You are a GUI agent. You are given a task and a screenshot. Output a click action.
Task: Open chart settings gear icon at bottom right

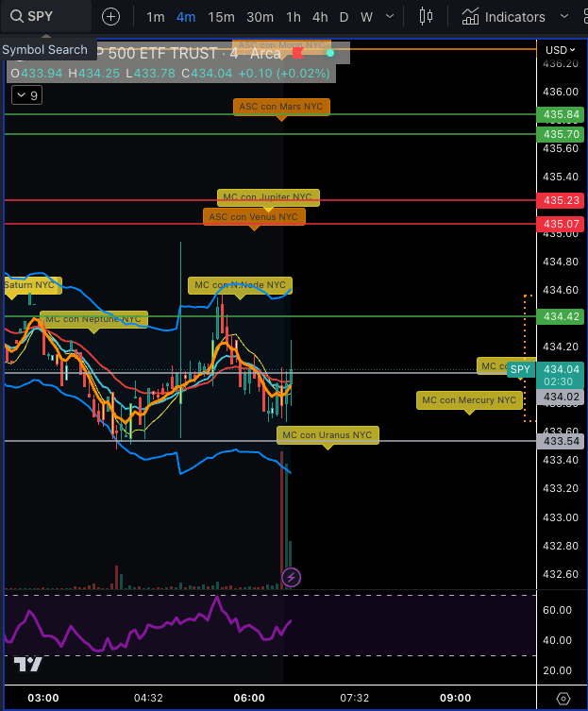(563, 699)
